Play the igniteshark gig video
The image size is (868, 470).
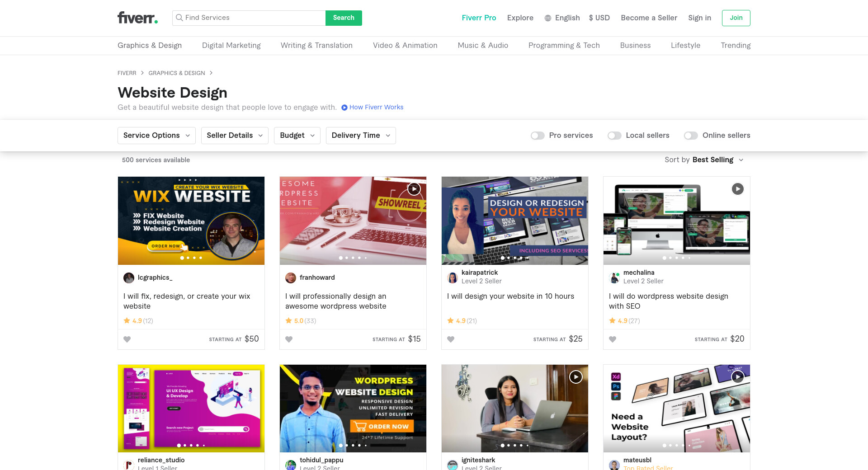tap(576, 377)
